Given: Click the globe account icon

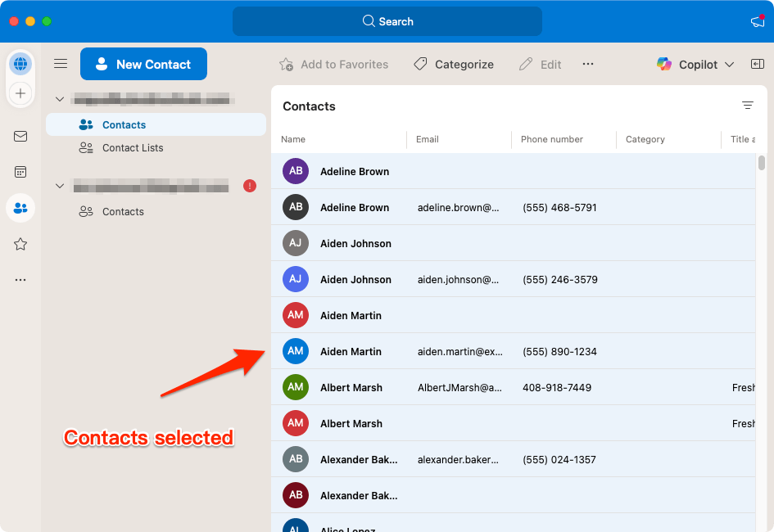Looking at the screenshot, I should click(20, 63).
